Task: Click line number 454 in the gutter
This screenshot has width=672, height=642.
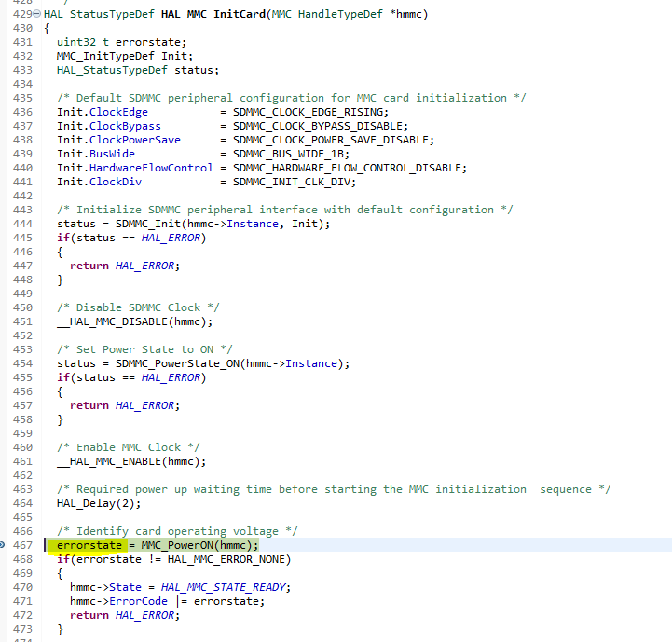Action: [x=22, y=363]
